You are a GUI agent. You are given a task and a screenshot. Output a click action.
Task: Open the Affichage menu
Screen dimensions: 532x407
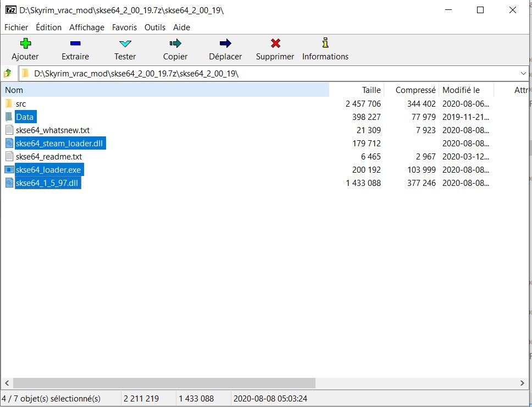point(86,27)
